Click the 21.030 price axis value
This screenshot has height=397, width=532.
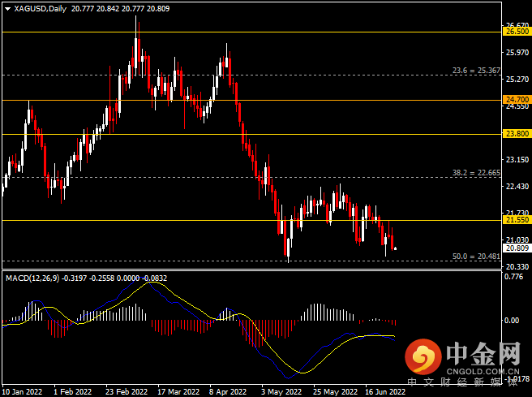(517, 240)
